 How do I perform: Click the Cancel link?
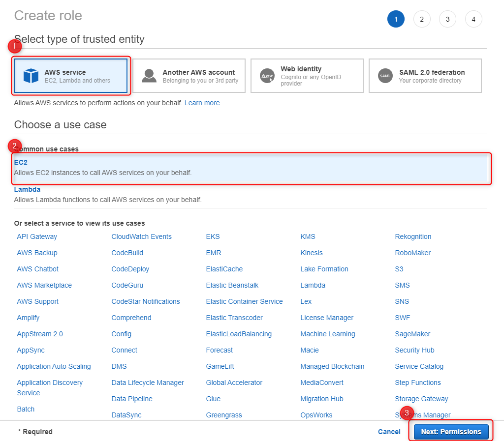(389, 432)
